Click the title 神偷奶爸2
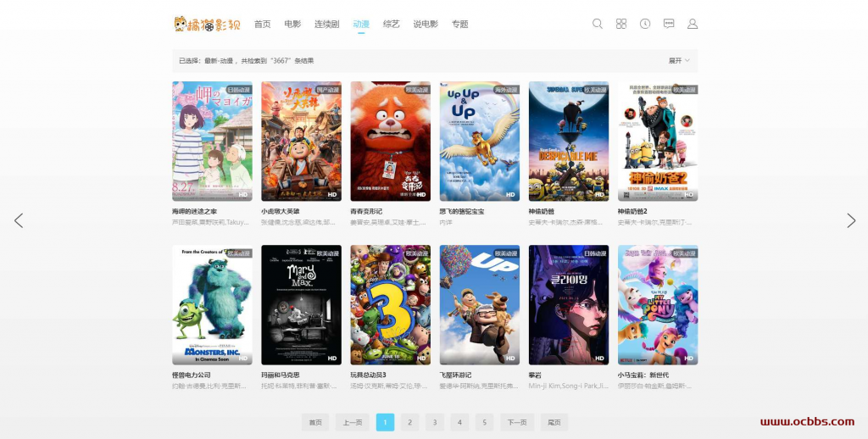 pyautogui.click(x=632, y=212)
